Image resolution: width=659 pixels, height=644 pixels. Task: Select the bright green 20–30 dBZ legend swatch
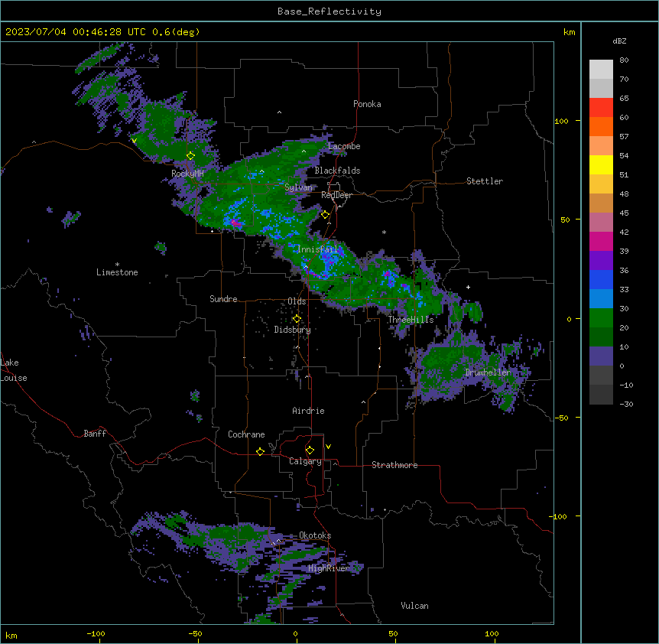[601, 318]
